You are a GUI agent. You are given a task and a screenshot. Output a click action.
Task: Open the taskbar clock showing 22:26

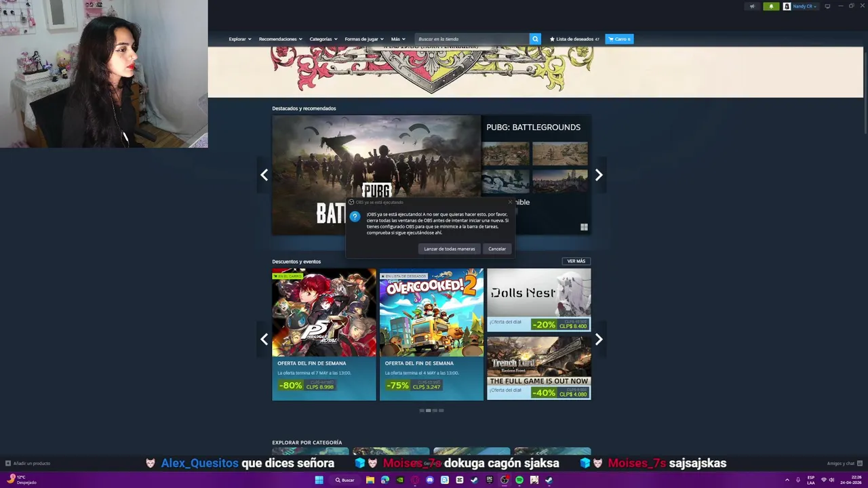coord(850,480)
